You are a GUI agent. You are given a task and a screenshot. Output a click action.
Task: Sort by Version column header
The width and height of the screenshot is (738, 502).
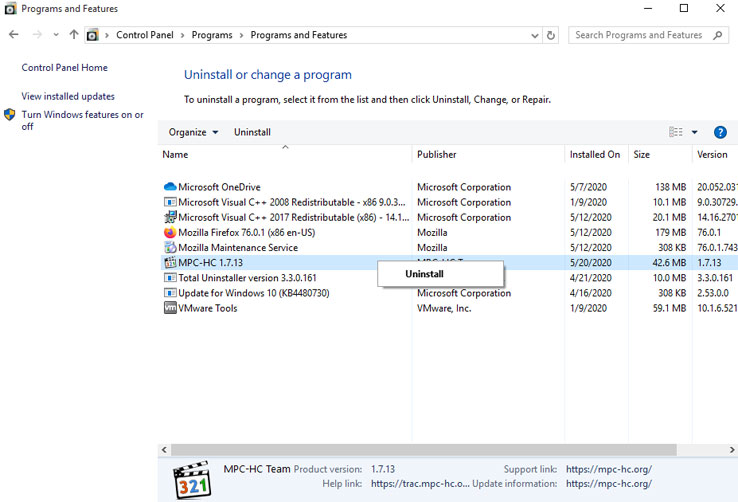click(715, 154)
